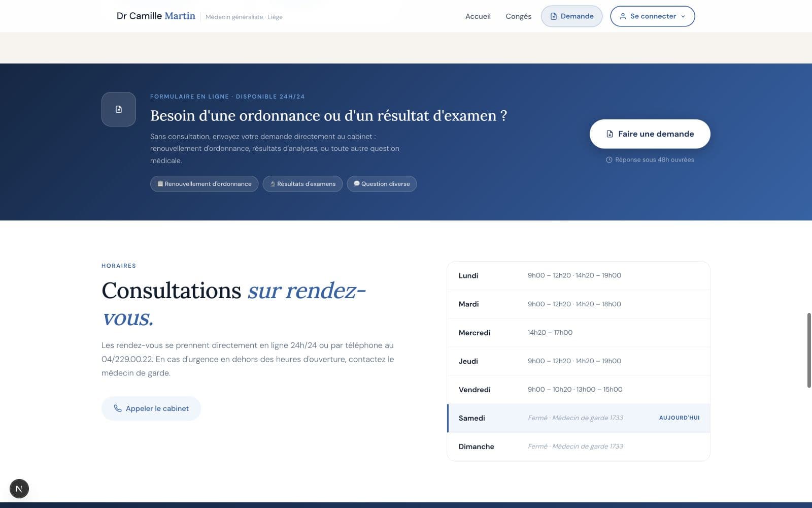The image size is (812, 508).
Task: Click the Médecin généraliste · Liège subtitle
Action: (x=244, y=17)
